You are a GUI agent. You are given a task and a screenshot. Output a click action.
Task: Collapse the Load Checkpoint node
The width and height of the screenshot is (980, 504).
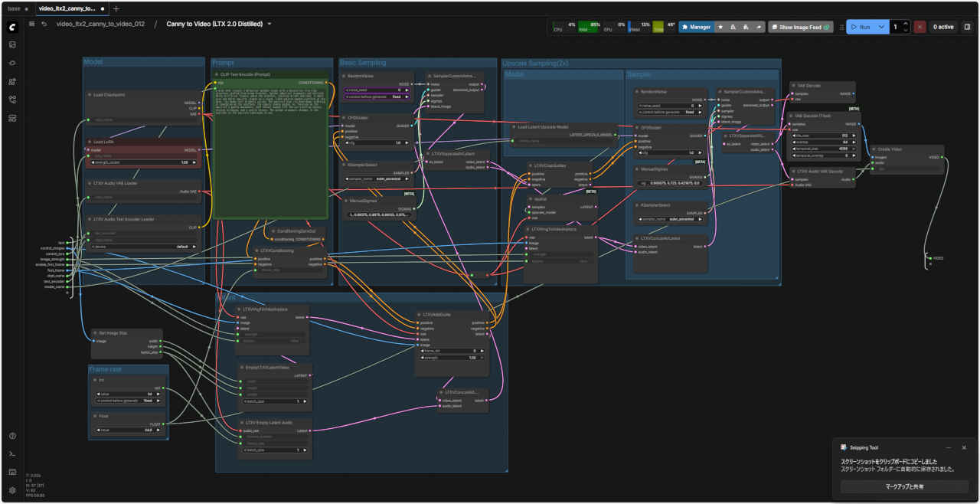[x=90, y=95]
